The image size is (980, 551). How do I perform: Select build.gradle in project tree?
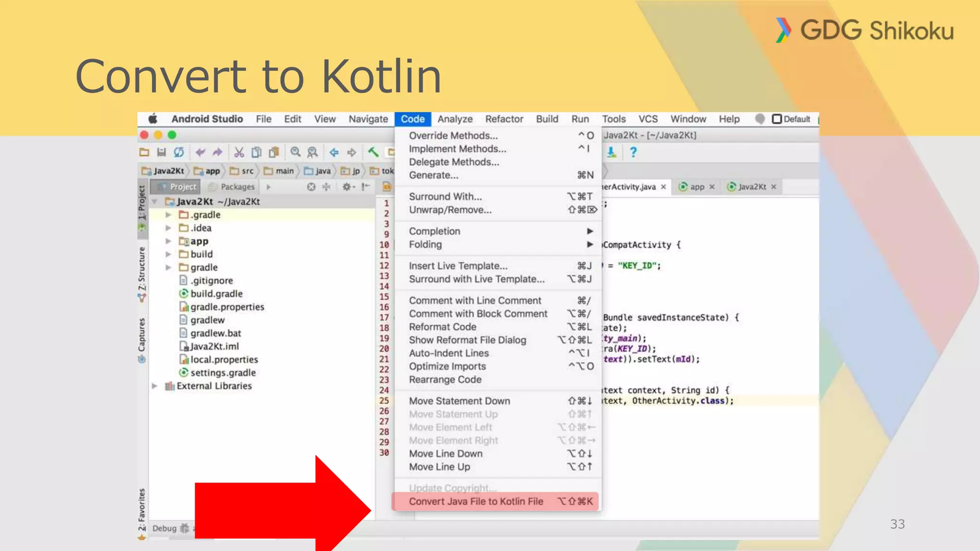click(211, 294)
